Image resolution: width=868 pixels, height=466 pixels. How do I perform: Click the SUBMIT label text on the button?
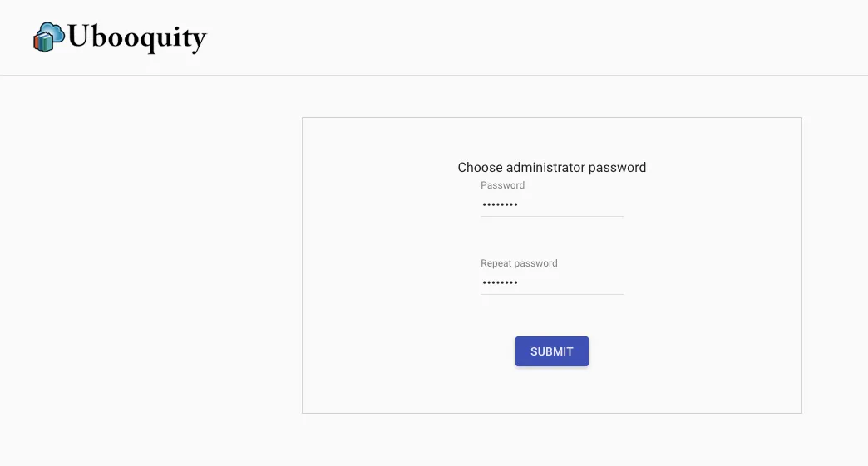(x=552, y=351)
